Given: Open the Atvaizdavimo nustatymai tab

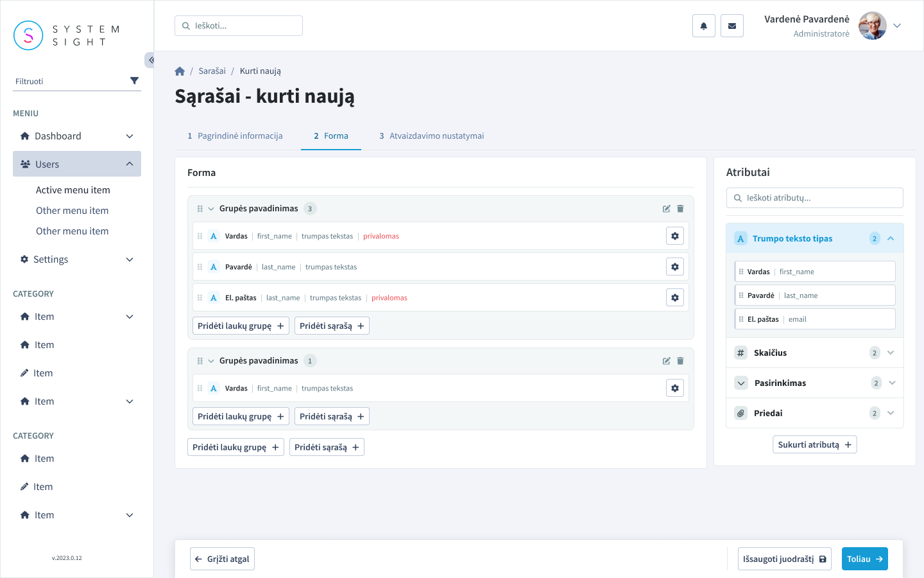Looking at the screenshot, I should [x=431, y=136].
